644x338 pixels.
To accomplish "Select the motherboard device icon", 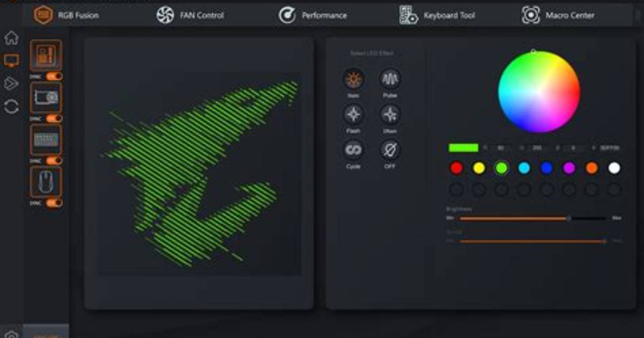I will click(46, 55).
